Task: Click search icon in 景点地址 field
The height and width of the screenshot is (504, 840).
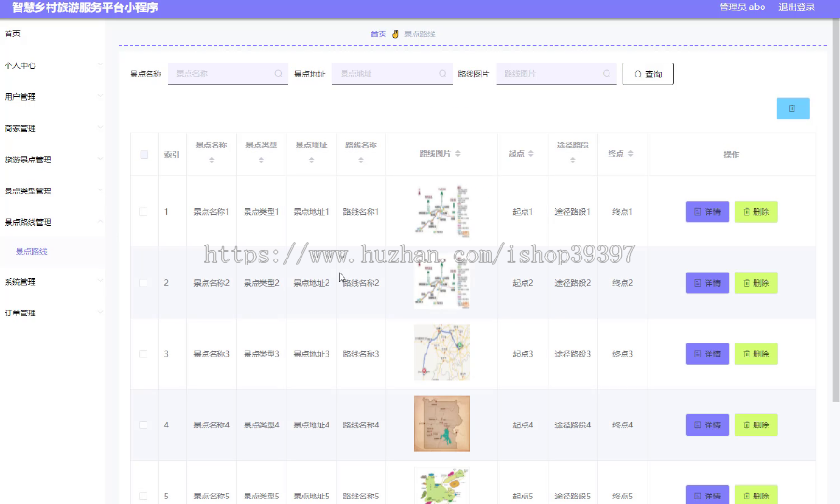Action: tap(442, 74)
